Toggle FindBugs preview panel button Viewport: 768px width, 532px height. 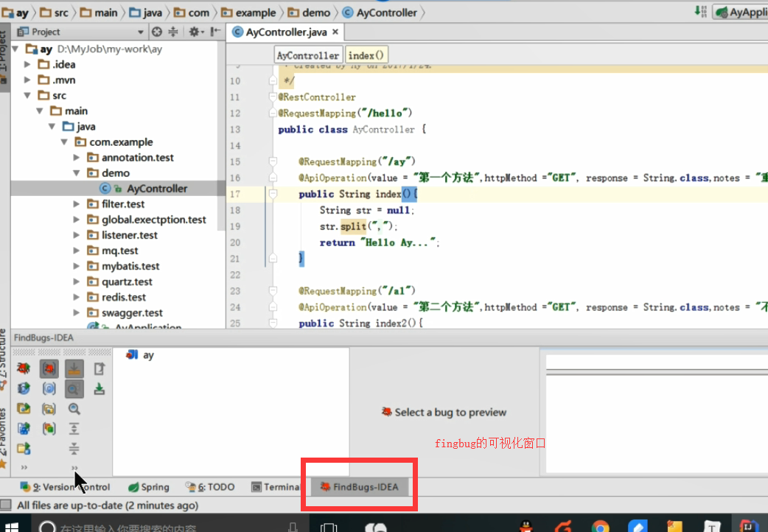pos(74,389)
